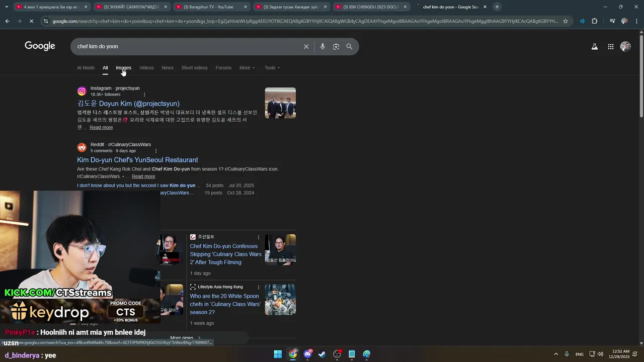Switch to Baragshun TV YouTube tab
This screenshot has height=362, width=644.
point(210,7)
